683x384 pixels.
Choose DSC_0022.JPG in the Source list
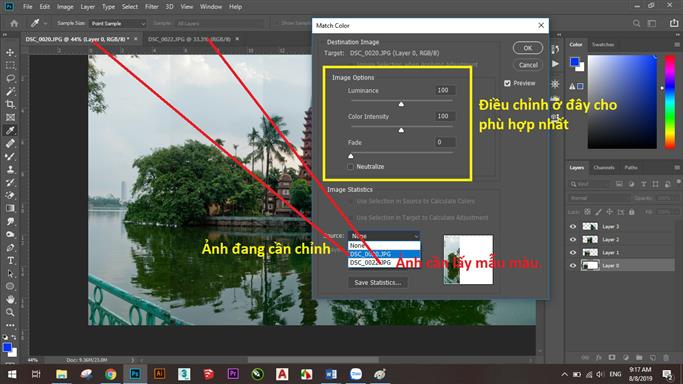(384, 263)
